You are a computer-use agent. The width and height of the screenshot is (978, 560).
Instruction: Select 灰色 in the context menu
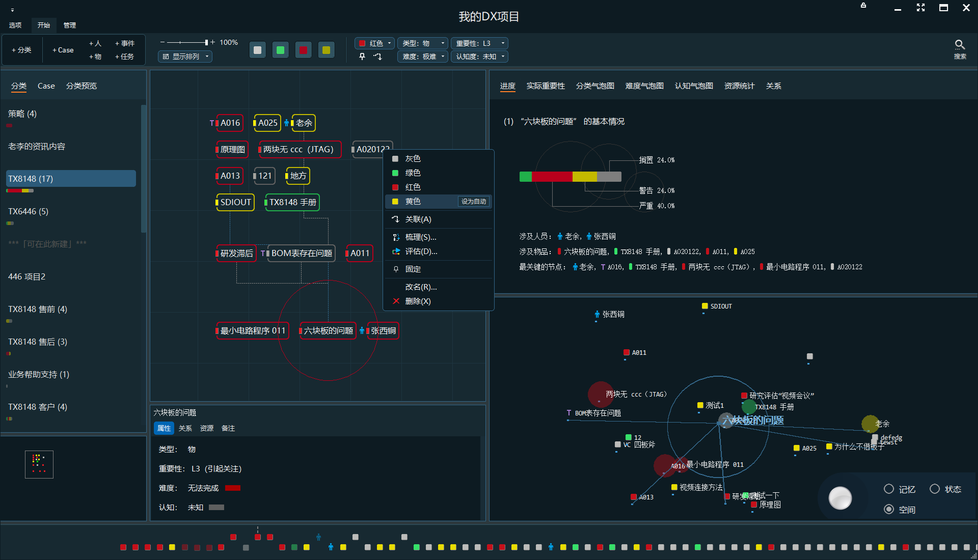point(438,159)
